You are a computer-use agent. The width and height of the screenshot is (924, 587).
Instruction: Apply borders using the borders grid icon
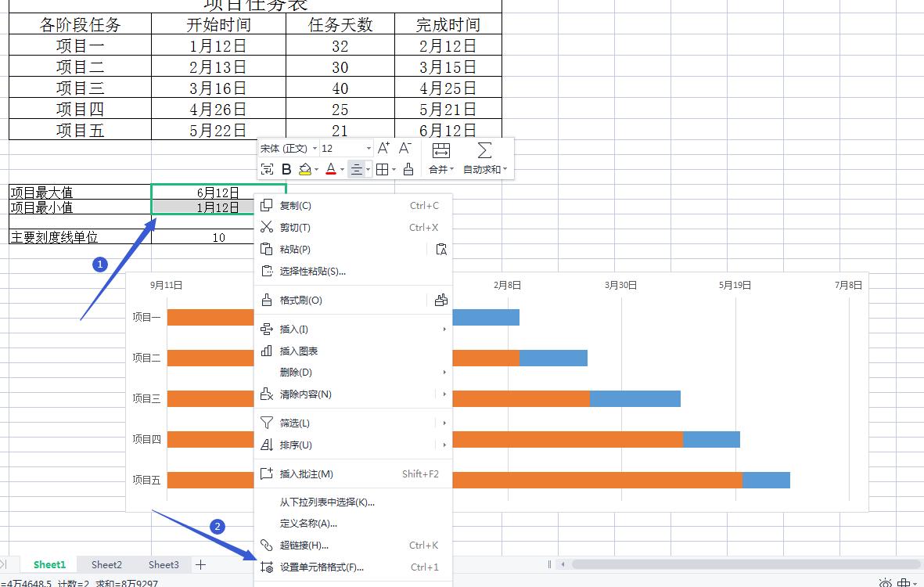380,169
